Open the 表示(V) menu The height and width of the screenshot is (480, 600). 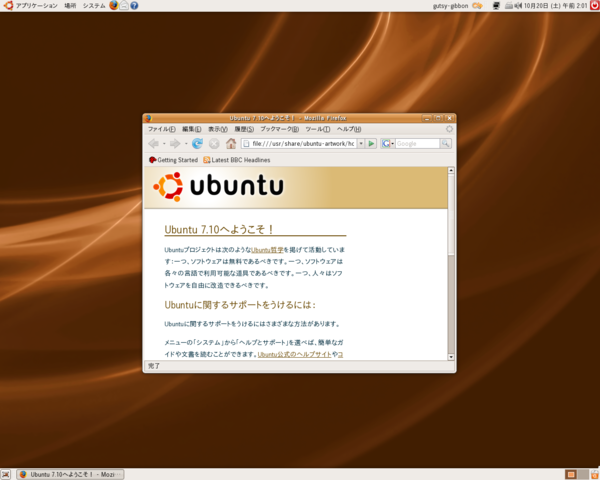218,129
